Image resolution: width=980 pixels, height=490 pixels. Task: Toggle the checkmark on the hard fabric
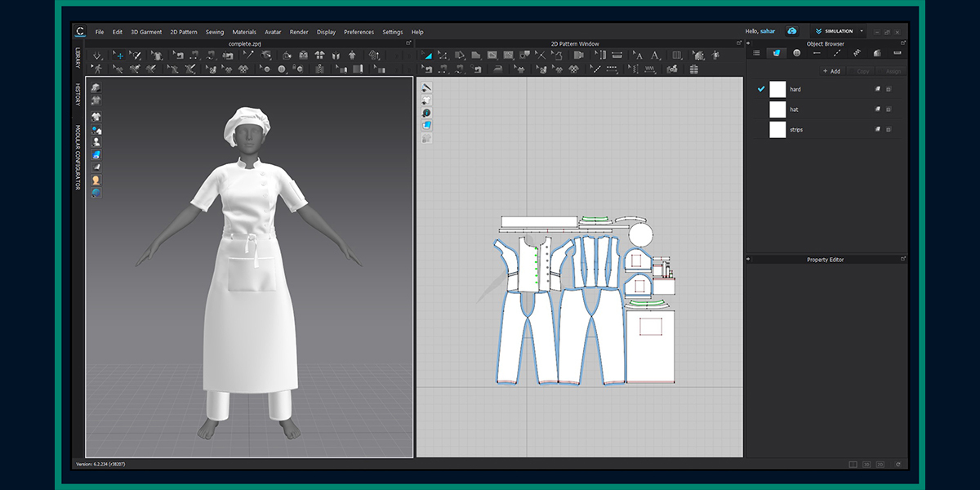[x=761, y=88]
